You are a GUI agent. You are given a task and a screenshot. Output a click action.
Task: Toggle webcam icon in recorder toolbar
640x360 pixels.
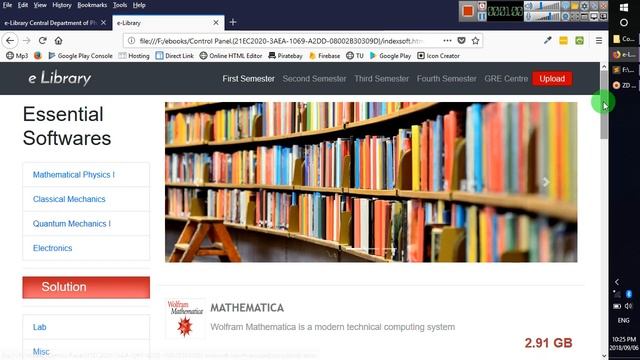click(x=565, y=16)
